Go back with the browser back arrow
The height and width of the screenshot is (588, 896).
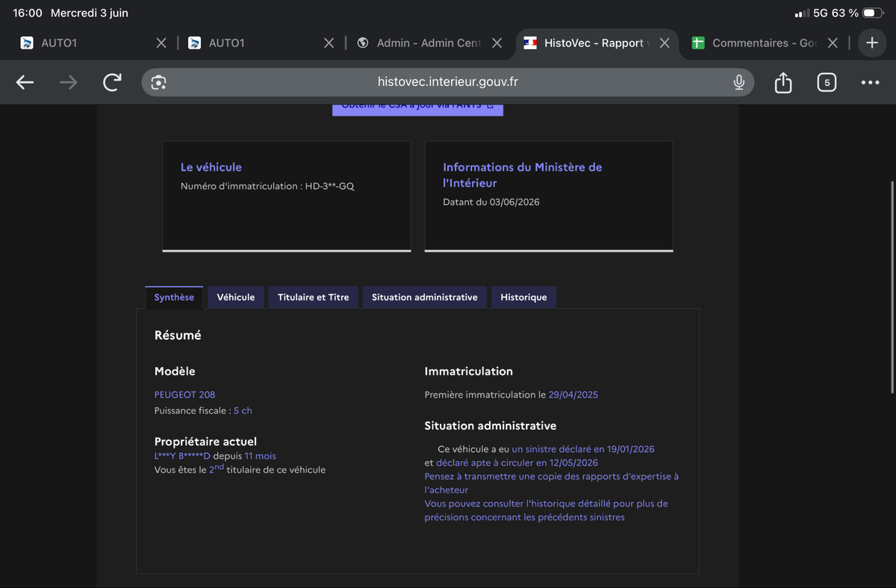[x=25, y=83]
